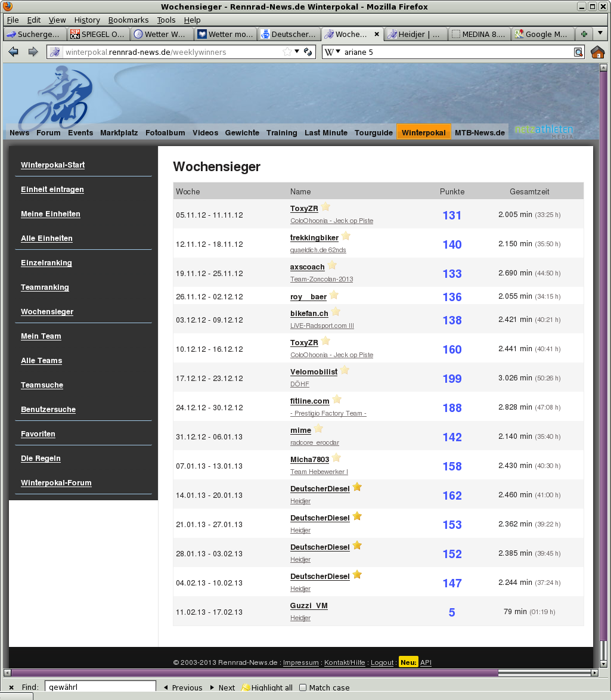This screenshot has height=700, width=611.
Task: Open a new tab with plus button
Action: (x=584, y=34)
